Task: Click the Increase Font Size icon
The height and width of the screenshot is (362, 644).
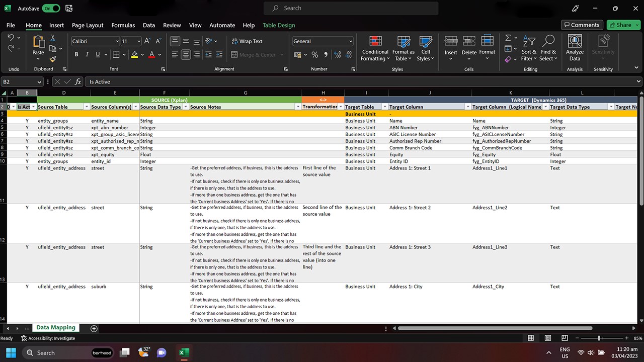Action: click(147, 41)
